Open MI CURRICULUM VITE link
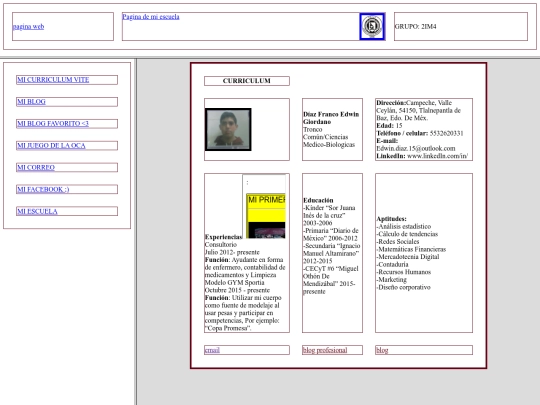The width and height of the screenshot is (540, 405). tap(53, 80)
